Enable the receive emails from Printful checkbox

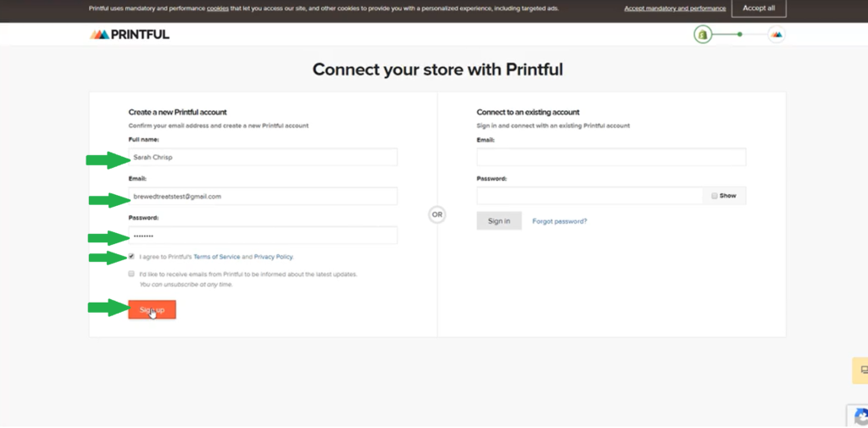(x=131, y=274)
